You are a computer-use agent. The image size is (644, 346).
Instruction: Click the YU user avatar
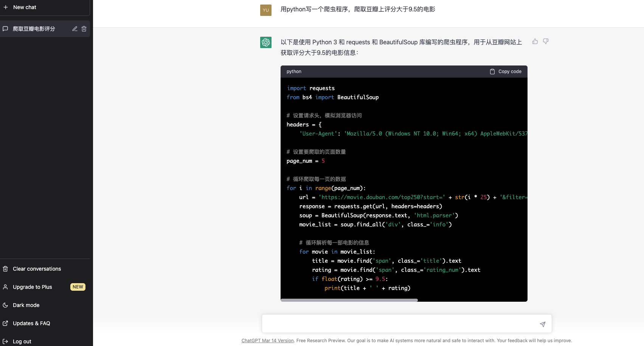pos(266,10)
